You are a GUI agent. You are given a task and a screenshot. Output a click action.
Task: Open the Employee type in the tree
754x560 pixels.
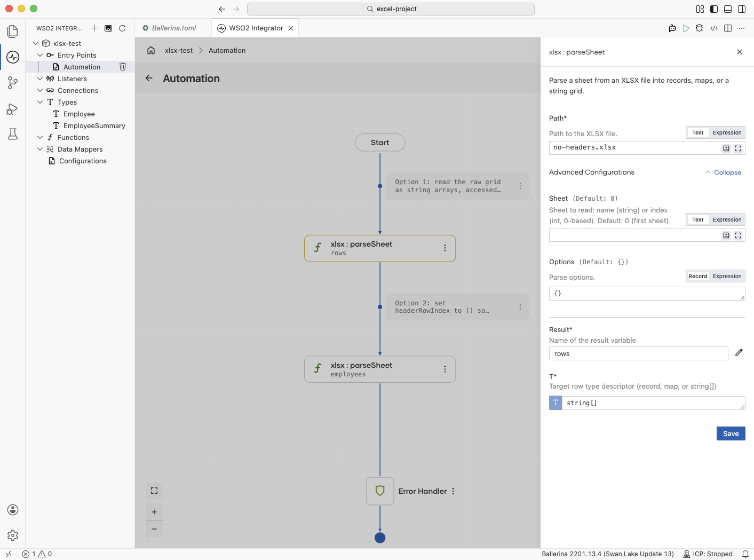(x=79, y=114)
